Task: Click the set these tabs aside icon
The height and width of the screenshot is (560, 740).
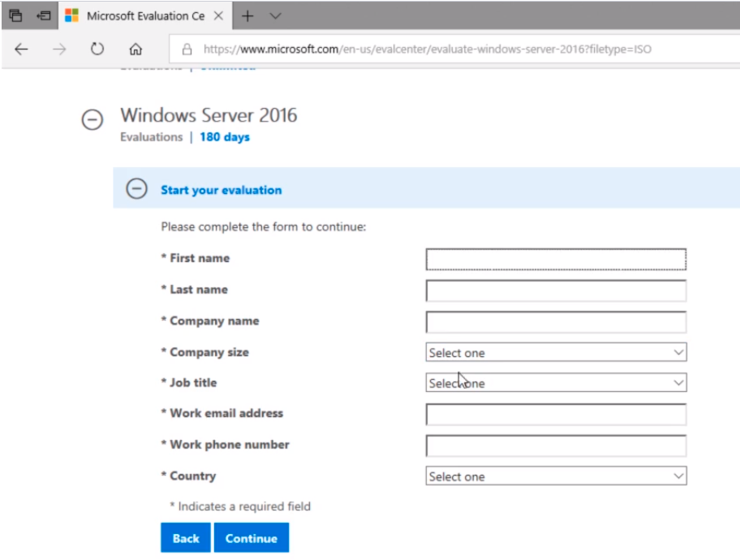Action: (44, 15)
